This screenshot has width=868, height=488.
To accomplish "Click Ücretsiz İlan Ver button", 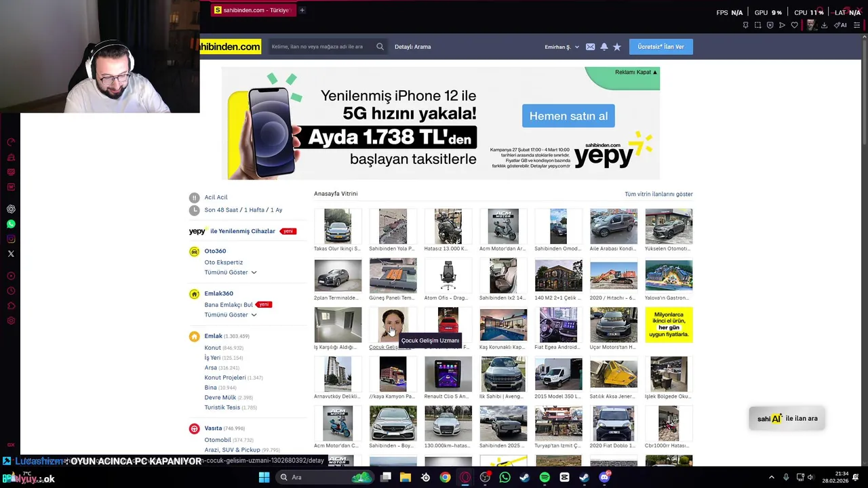I will click(x=661, y=47).
